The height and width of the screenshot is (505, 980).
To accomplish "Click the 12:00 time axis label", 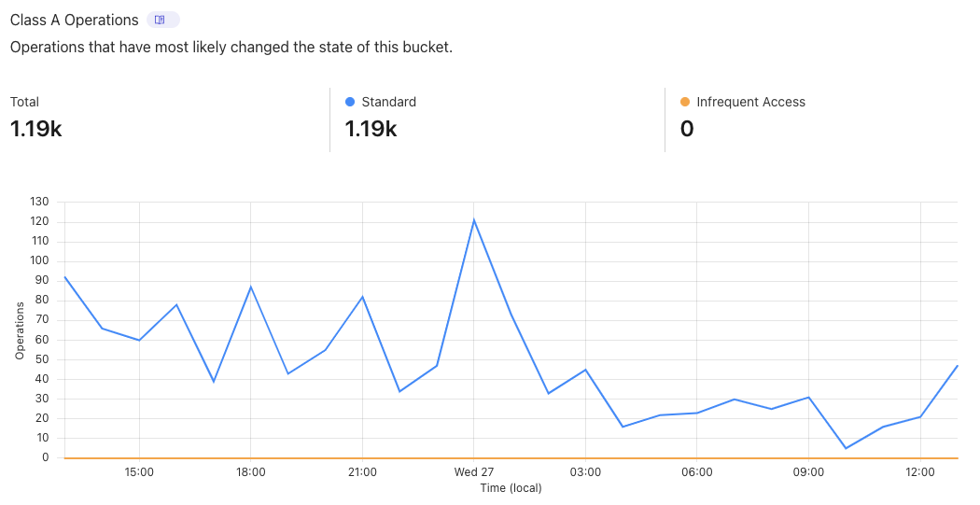I will click(x=920, y=472).
